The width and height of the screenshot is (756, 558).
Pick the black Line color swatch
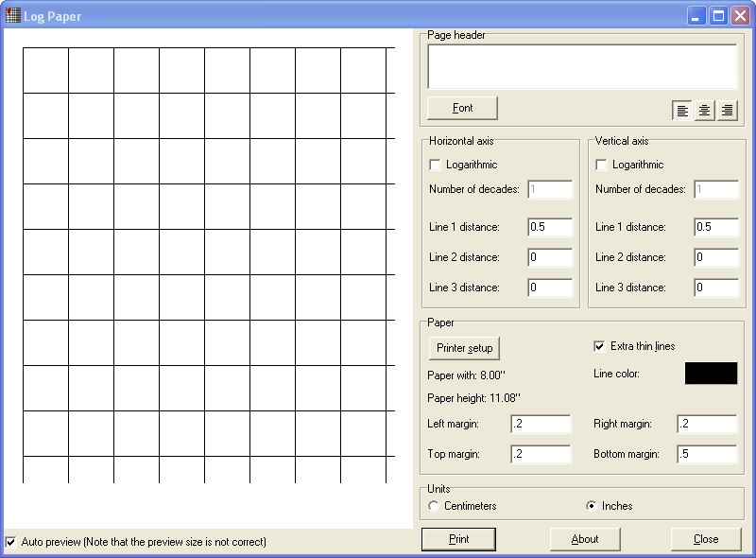tap(711, 374)
